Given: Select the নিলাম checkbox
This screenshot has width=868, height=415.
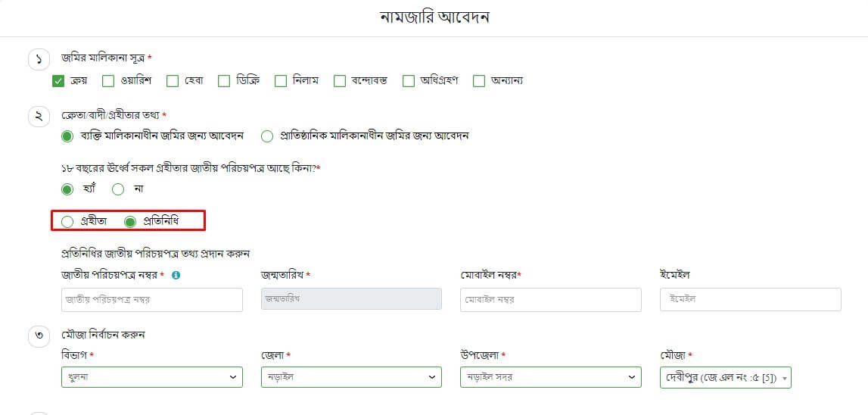Looking at the screenshot, I should [x=281, y=81].
